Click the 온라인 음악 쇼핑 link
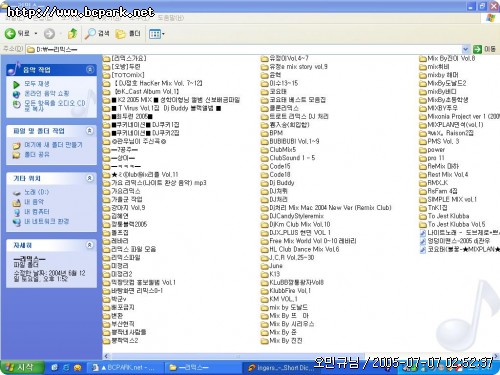 [47, 93]
